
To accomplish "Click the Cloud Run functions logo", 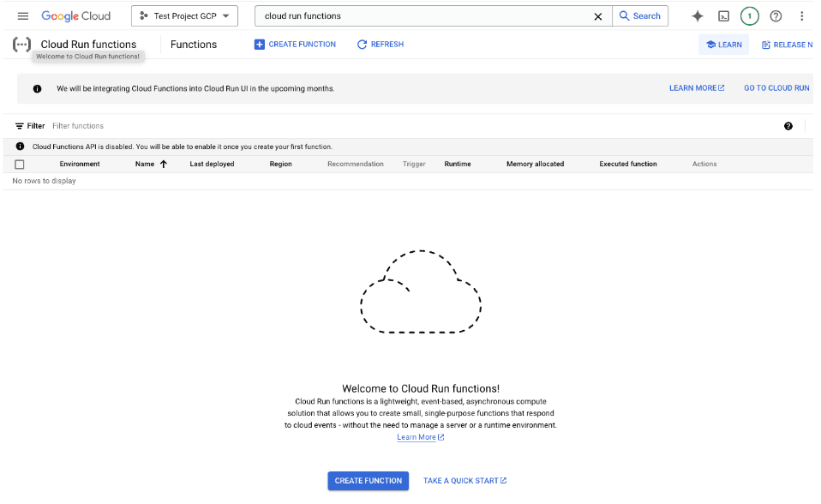I will coord(19,44).
